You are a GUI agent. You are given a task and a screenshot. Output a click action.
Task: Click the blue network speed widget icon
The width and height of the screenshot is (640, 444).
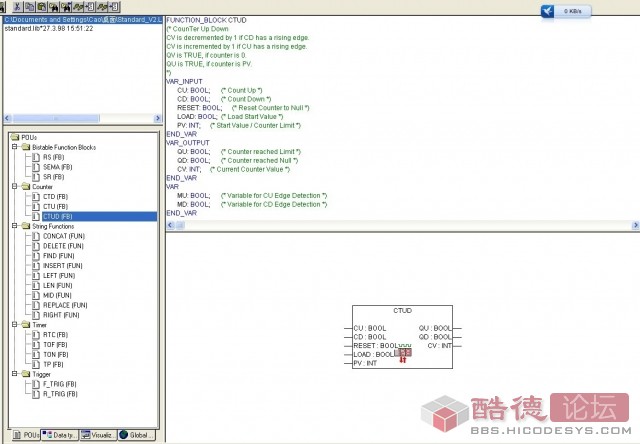point(548,11)
